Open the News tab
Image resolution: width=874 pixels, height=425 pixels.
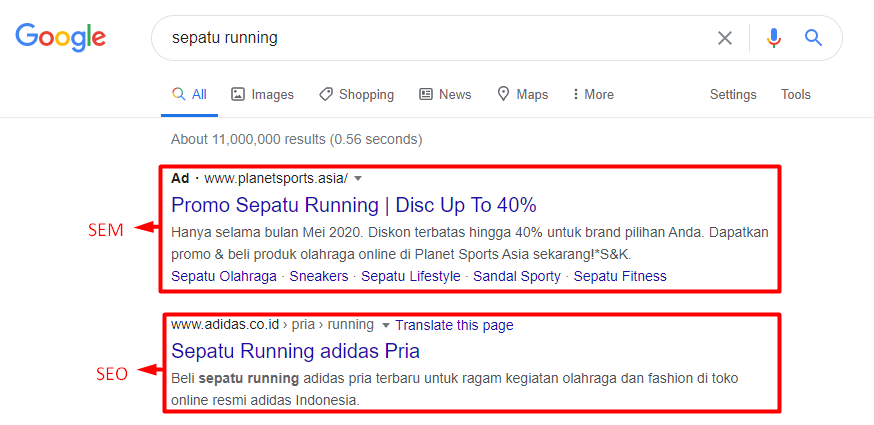(x=445, y=95)
